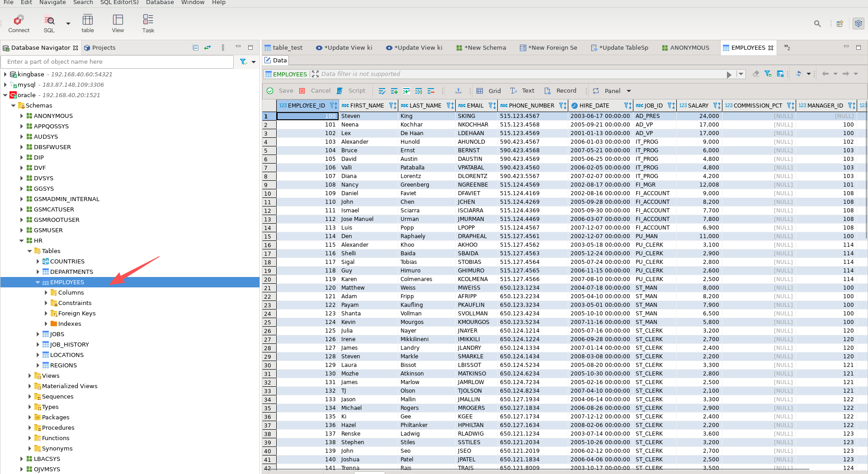Click the export data upload icon

458,91
